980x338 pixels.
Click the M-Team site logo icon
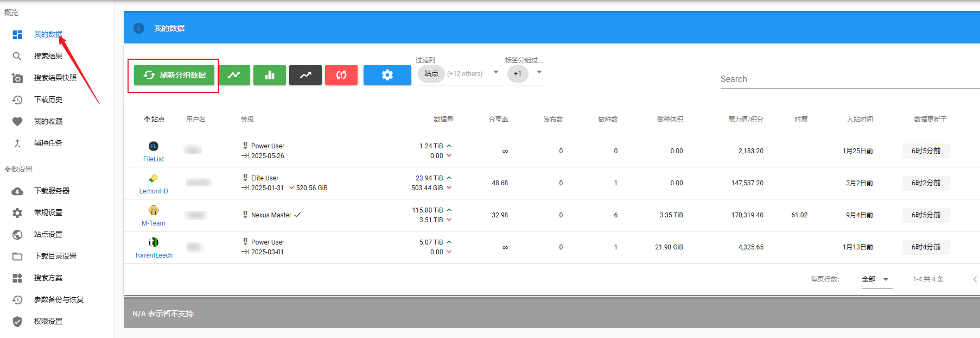(154, 210)
